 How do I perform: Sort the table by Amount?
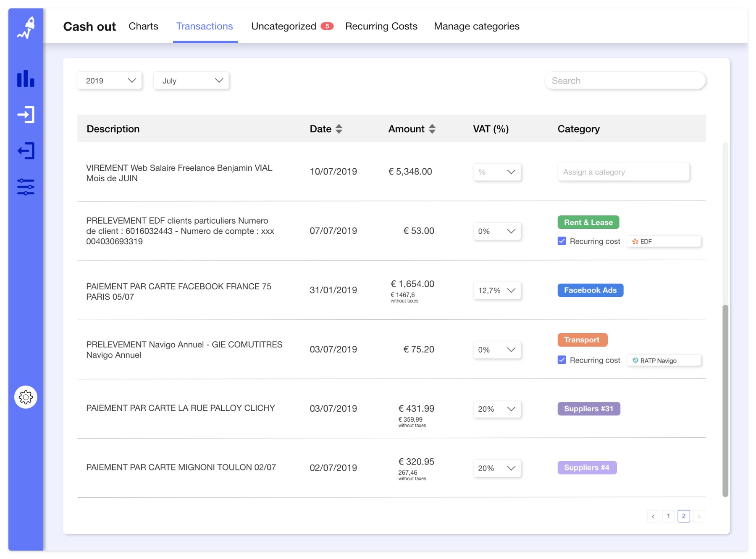click(432, 129)
